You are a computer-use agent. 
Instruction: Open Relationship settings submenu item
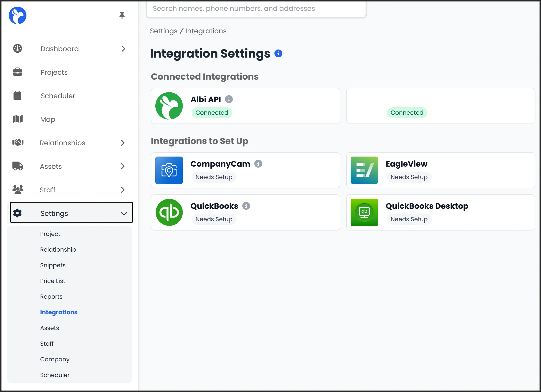(x=58, y=249)
